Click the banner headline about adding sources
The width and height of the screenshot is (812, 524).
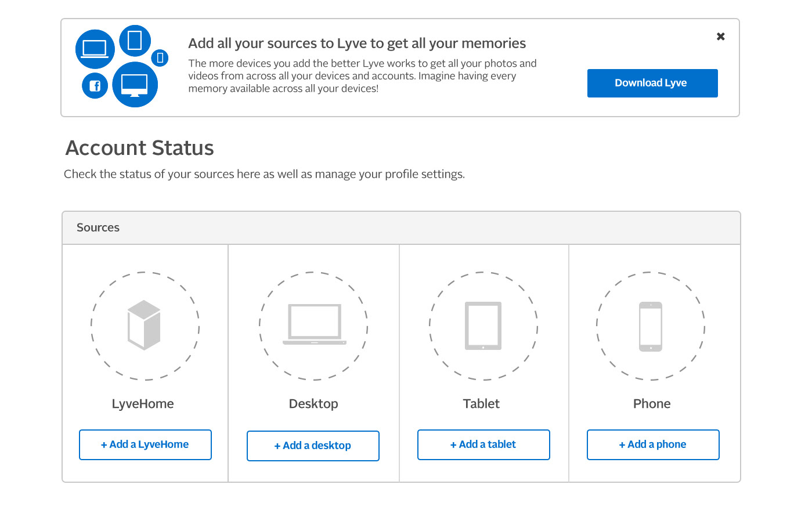[x=357, y=44]
